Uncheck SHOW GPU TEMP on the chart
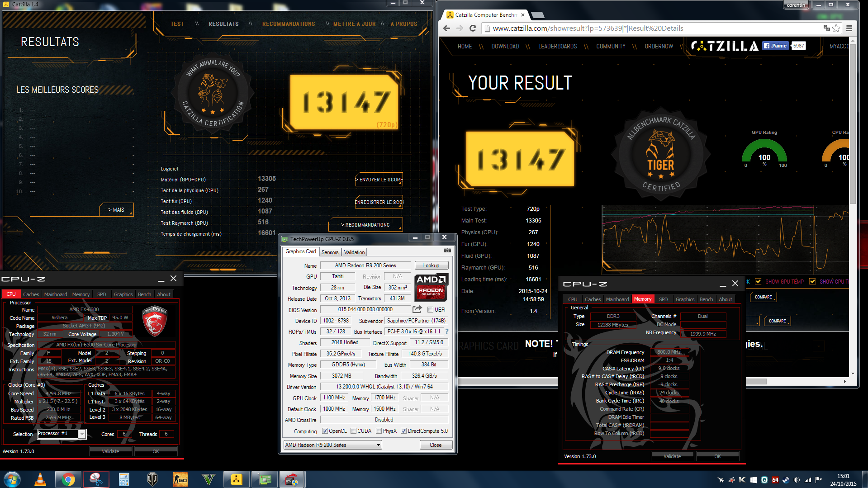 (x=758, y=281)
